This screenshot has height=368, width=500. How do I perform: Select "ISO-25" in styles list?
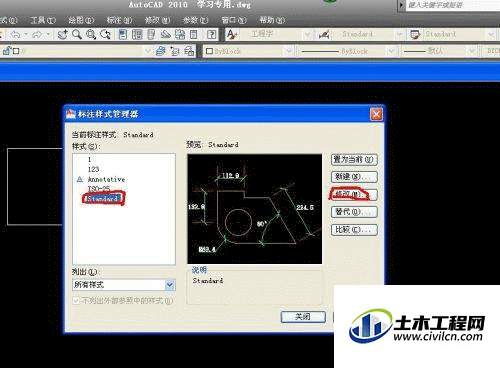tap(99, 189)
